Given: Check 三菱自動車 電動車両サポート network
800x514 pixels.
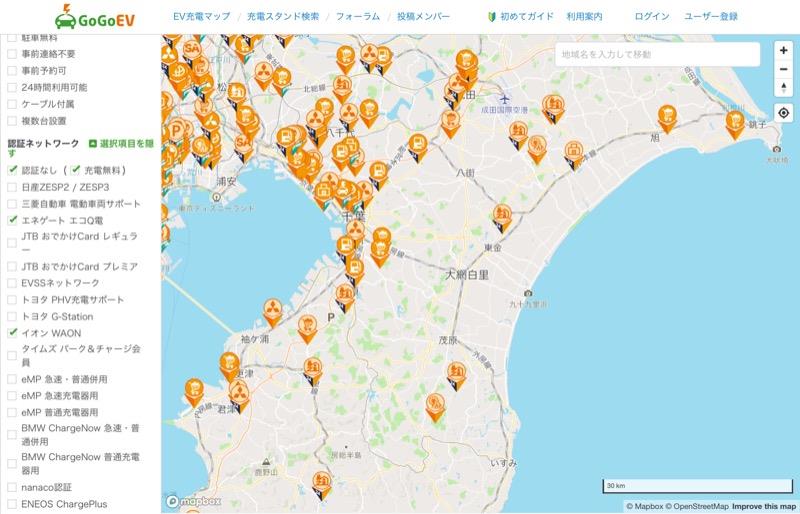Looking at the screenshot, I should pos(12,204).
